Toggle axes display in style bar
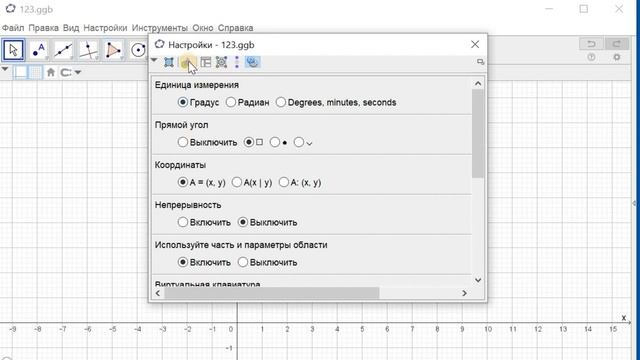The height and width of the screenshot is (360, 640). (x=21, y=73)
